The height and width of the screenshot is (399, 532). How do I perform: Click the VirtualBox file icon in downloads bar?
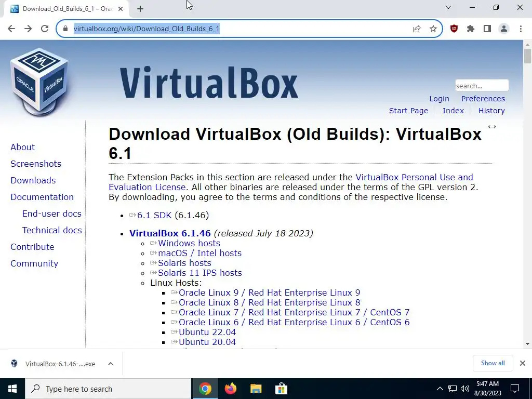pos(14,363)
